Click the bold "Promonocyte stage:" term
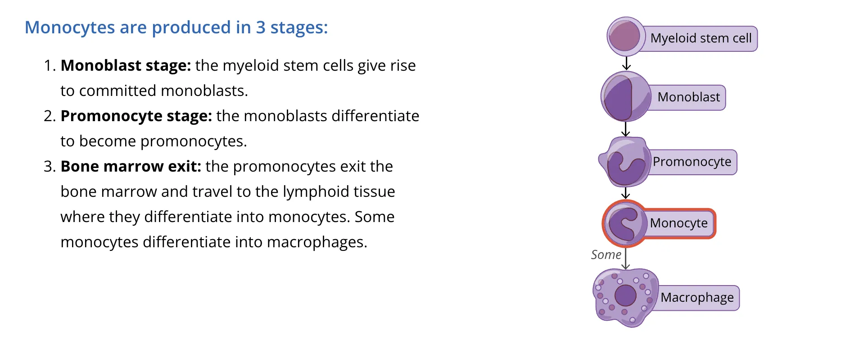The image size is (868, 345). 136,116
